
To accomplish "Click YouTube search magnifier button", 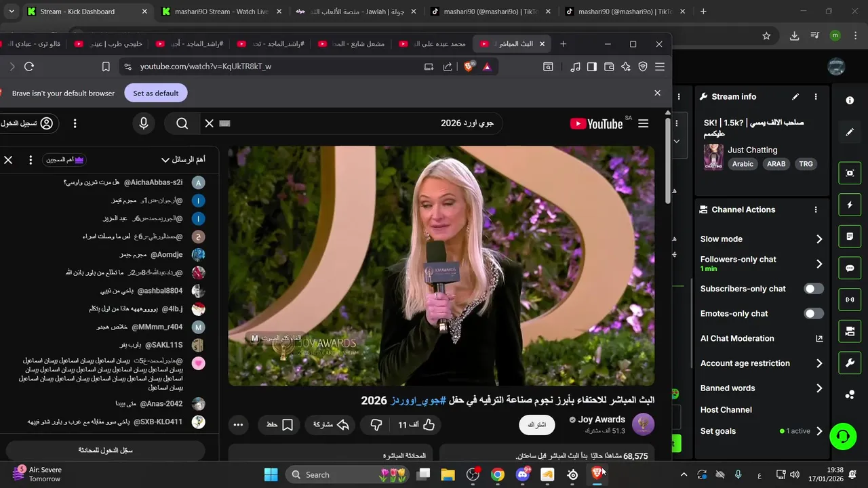I will coord(182,123).
